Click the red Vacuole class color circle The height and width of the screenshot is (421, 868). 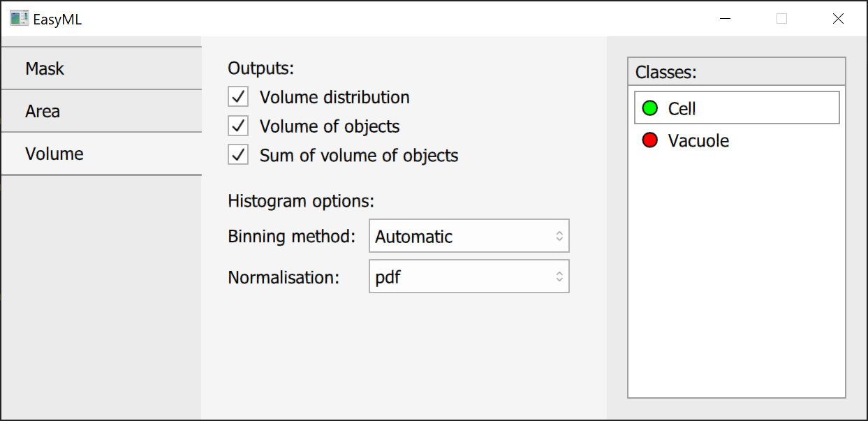(x=650, y=140)
